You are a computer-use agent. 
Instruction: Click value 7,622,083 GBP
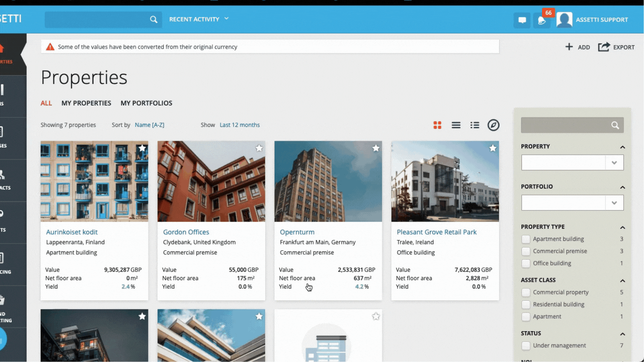[x=473, y=270]
